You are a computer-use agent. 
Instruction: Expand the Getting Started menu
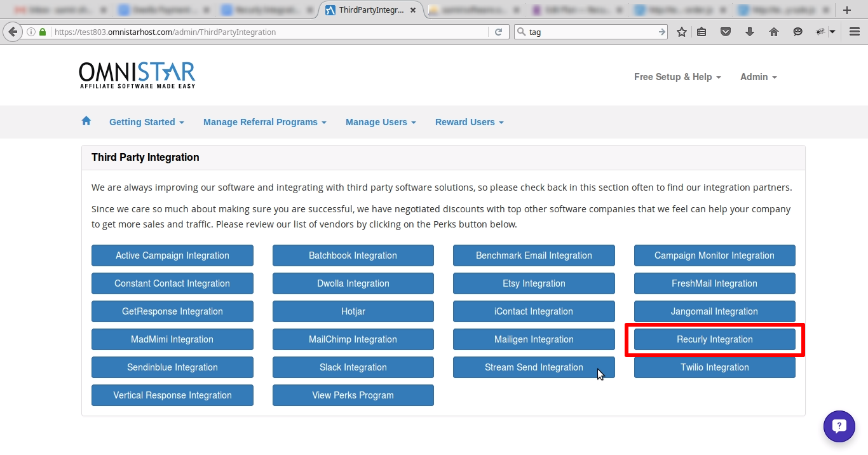click(x=147, y=122)
